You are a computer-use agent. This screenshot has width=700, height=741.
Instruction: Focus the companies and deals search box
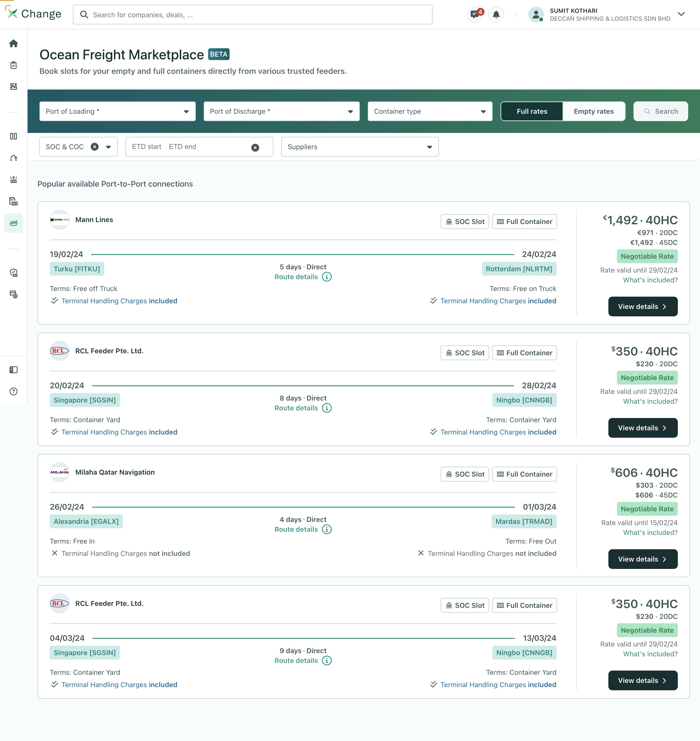coord(252,15)
